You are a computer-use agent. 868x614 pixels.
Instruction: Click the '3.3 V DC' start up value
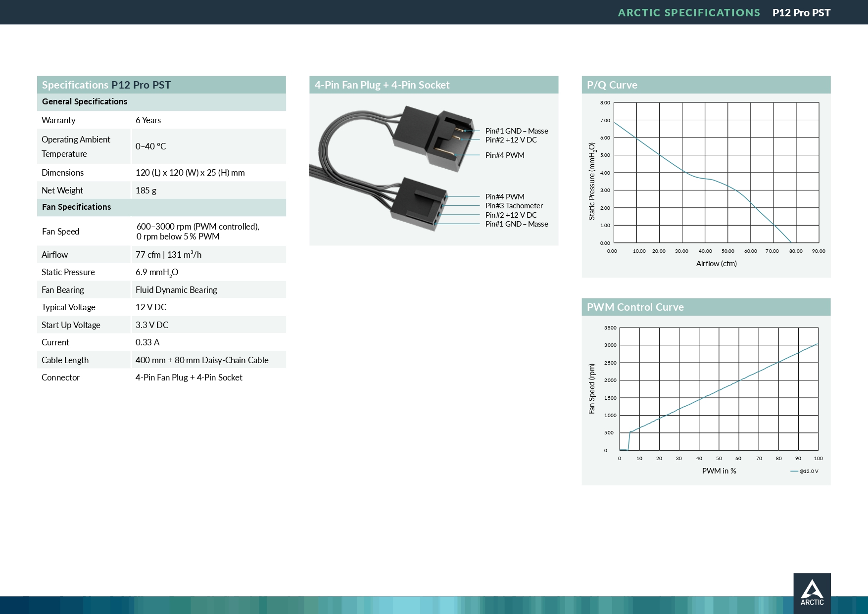click(x=152, y=325)
